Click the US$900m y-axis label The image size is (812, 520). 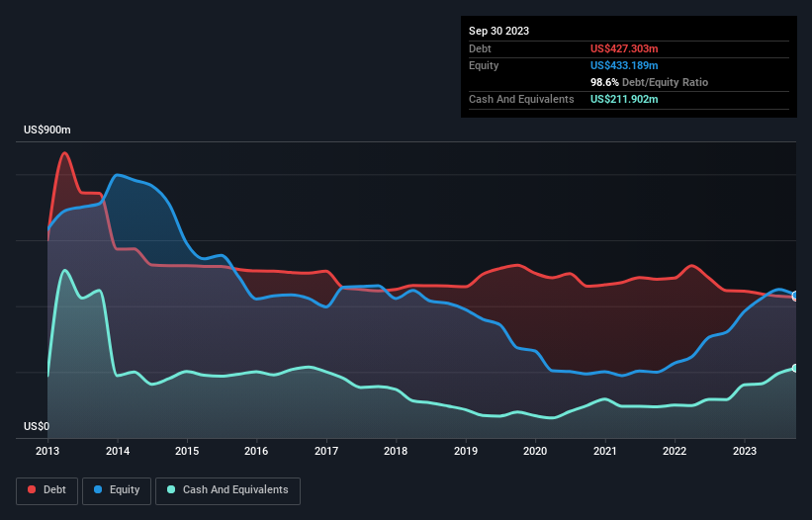(47, 130)
